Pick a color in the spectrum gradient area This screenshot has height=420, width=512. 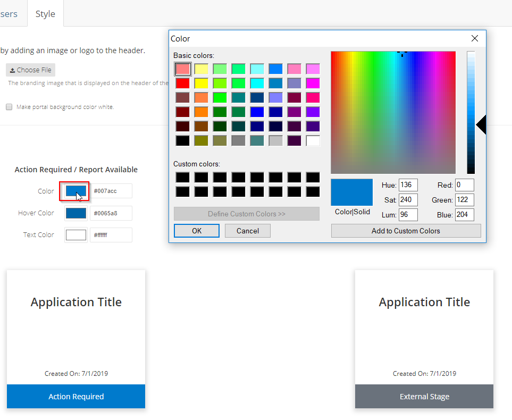click(393, 112)
